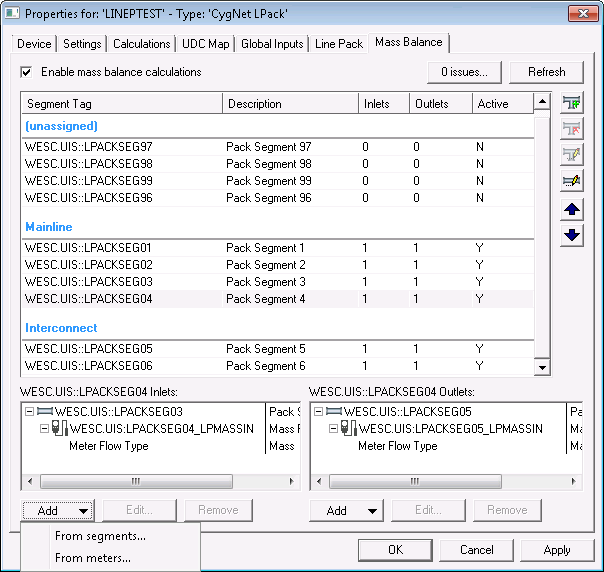Click pipe segment icon beside WESC.UIS::LPACKSEG05 outlet
Viewport: 604px width, 572px height.
pyautogui.click(x=334, y=411)
